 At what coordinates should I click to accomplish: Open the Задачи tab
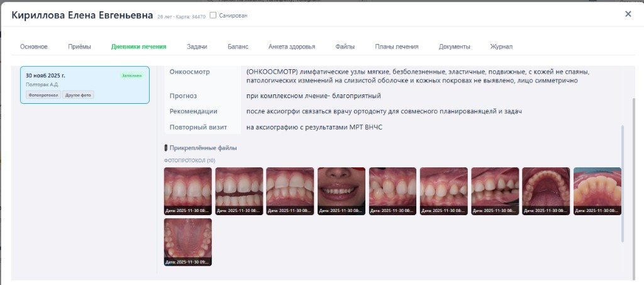197,47
